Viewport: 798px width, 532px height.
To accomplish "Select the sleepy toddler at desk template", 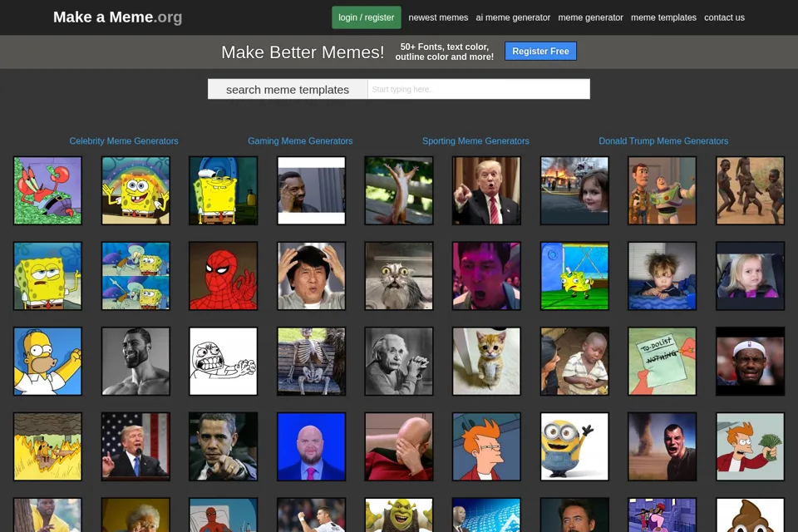I will [x=663, y=276].
